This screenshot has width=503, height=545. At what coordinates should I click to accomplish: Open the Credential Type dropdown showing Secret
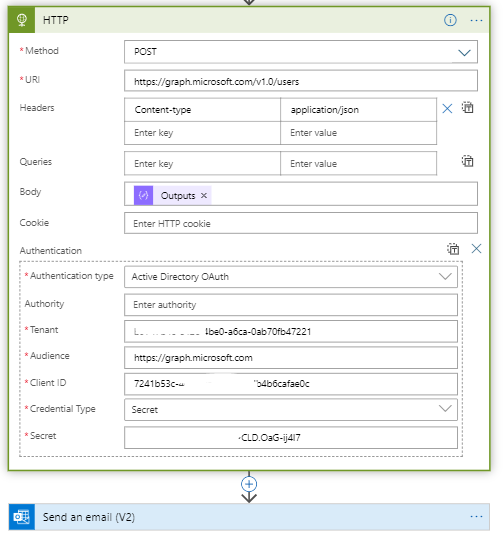click(291, 410)
